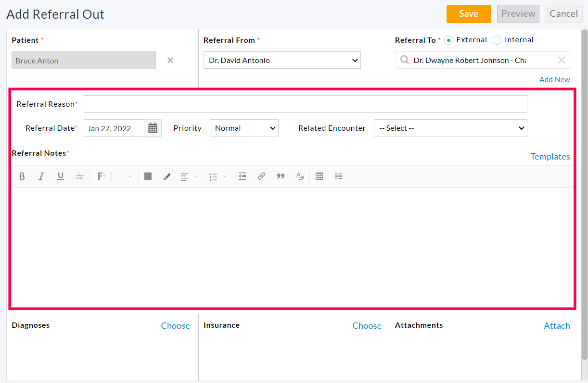Select the underline formatting icon
Image resolution: width=588 pixels, height=383 pixels.
[x=61, y=176]
